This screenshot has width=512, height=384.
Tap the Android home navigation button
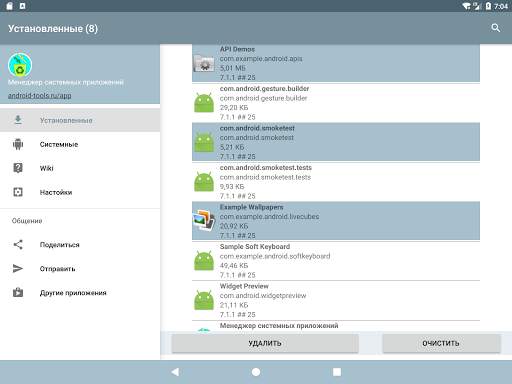click(256, 372)
